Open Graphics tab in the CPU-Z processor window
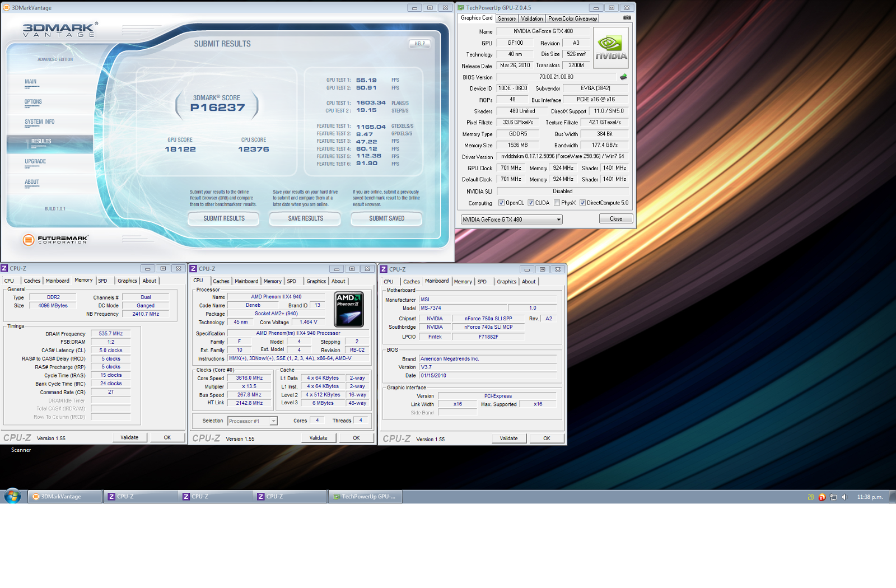 coord(316,281)
